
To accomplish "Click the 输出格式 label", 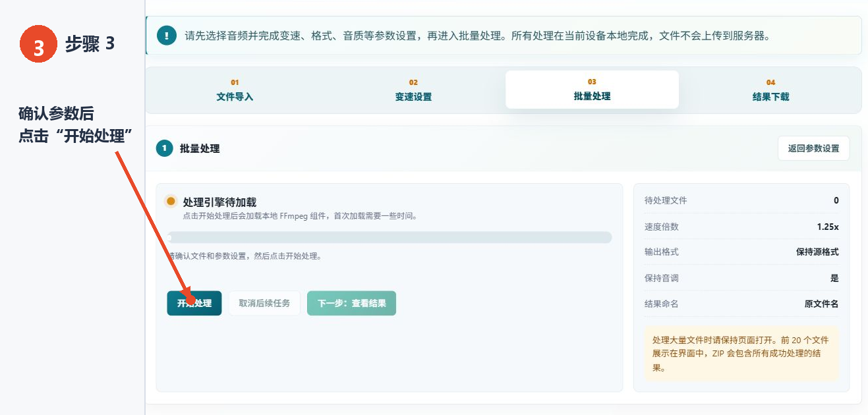I will [x=662, y=252].
